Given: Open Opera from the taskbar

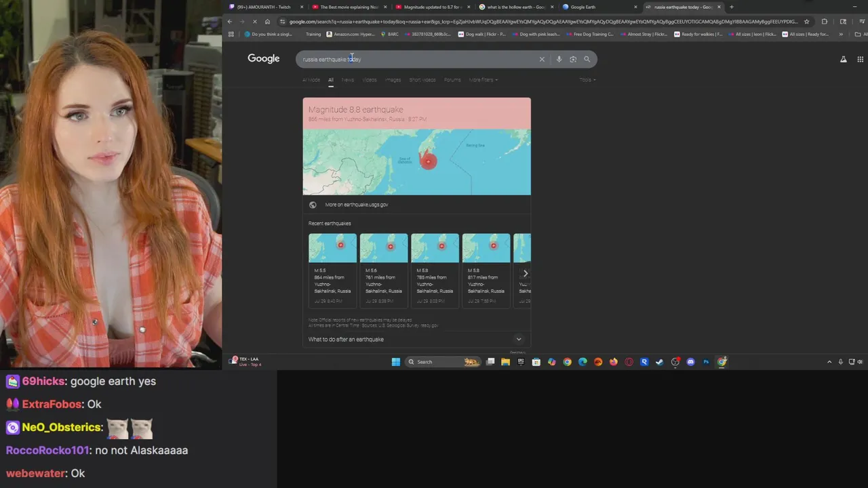Looking at the screenshot, I should [629, 362].
